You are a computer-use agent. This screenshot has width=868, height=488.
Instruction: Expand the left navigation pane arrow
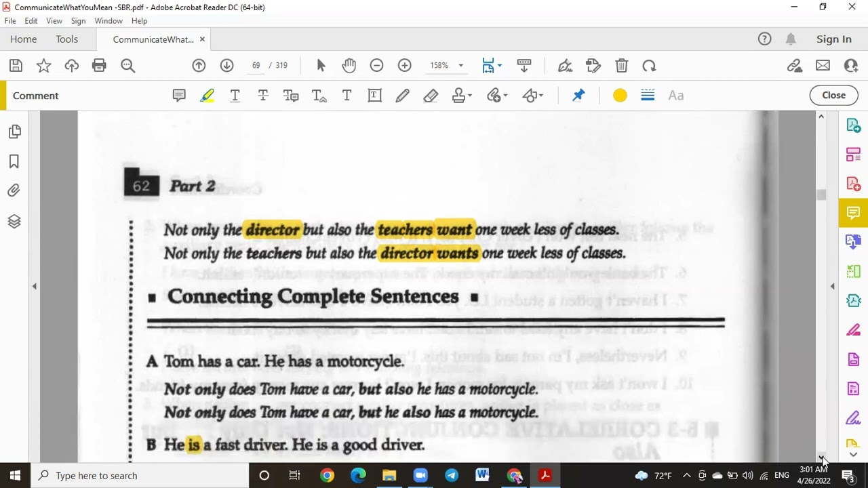[x=35, y=287]
